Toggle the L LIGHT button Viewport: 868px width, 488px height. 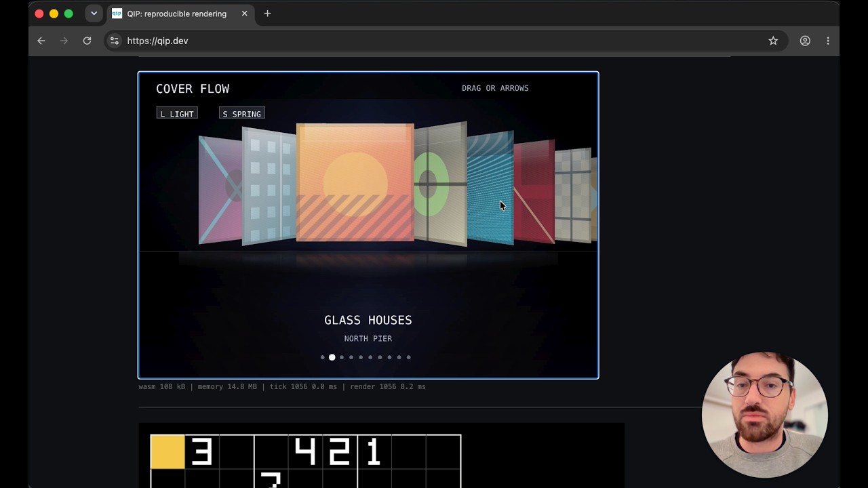pyautogui.click(x=177, y=114)
